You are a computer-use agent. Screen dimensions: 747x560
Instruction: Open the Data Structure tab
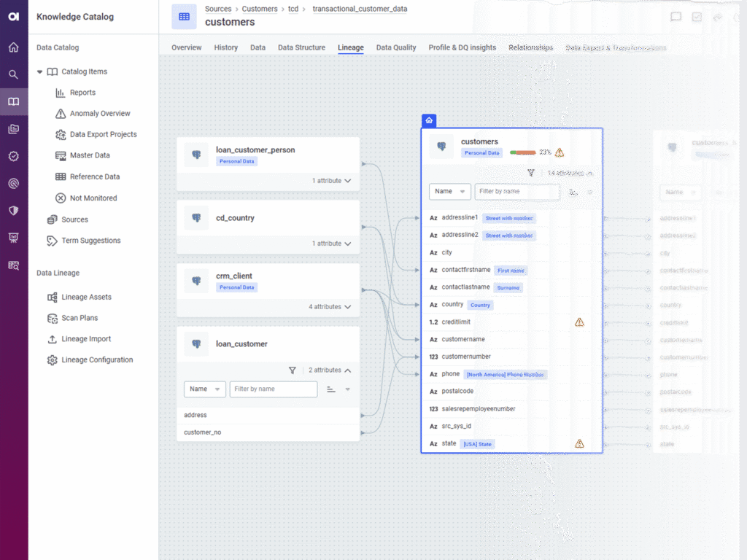[301, 47]
